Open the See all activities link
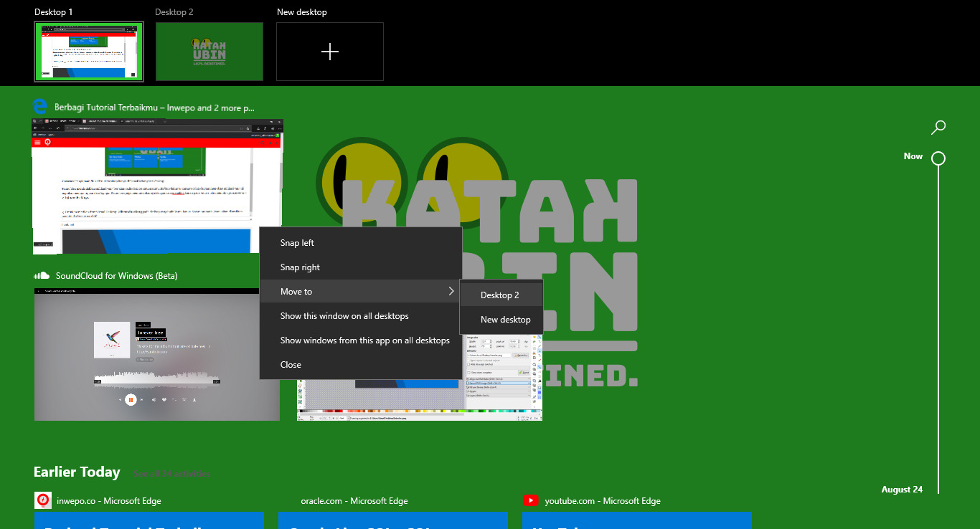This screenshot has width=980, height=529. (x=171, y=474)
